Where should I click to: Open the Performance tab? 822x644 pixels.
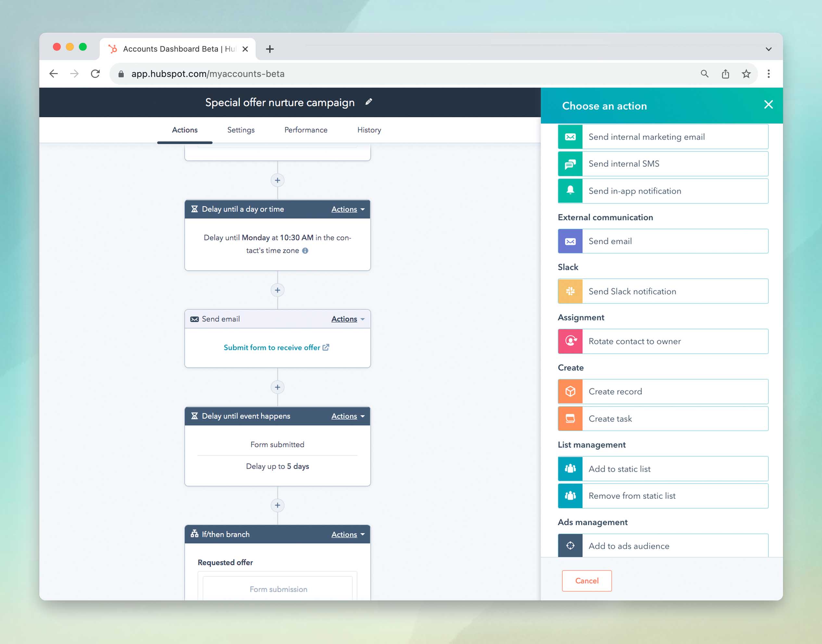(305, 130)
